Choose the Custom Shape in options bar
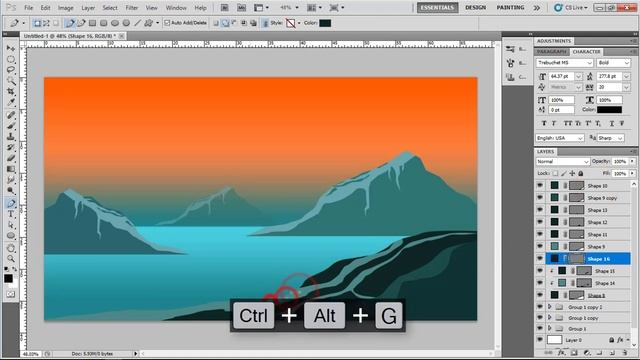The height and width of the screenshot is (360, 640). click(149, 23)
